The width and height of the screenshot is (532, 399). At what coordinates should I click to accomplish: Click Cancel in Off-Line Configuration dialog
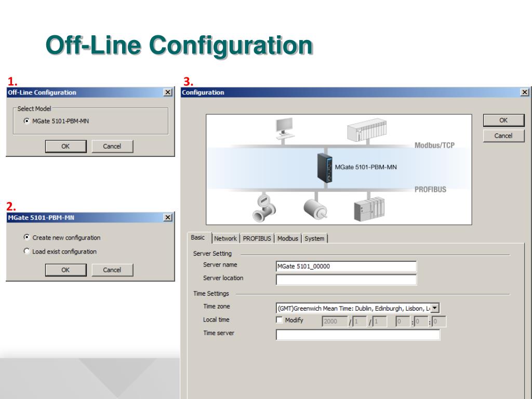[112, 146]
